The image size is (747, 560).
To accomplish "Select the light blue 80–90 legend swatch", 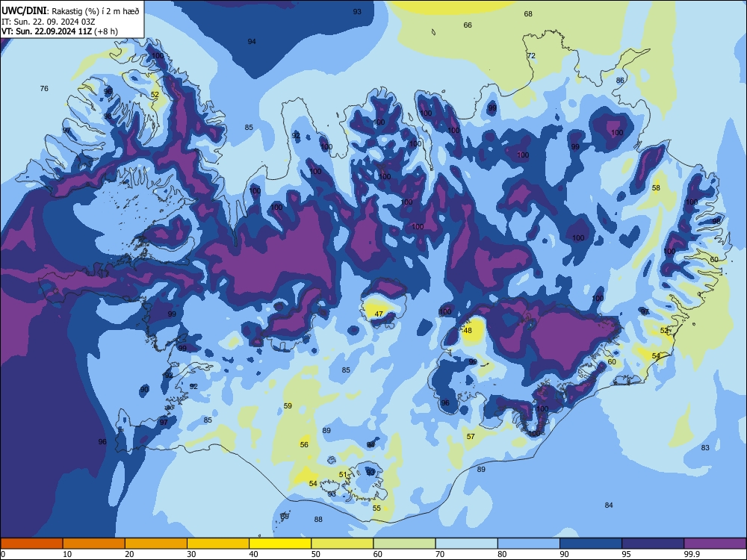I will pyautogui.click(x=528, y=544).
